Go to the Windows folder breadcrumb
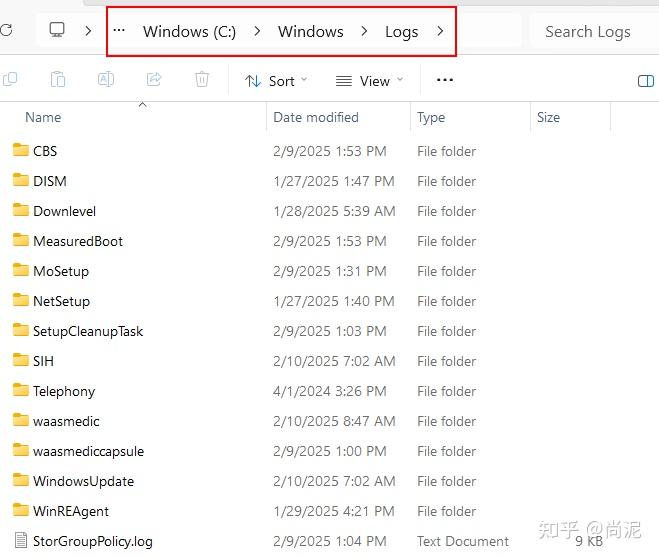Screen dimensions: 659x558 pyautogui.click(x=311, y=32)
